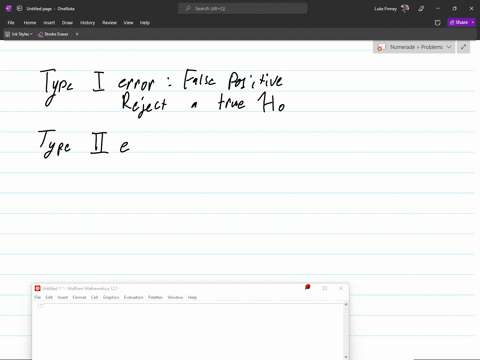Open the sticky notes feed icon
Image resolution: width=480 pixels, height=360 pixels.
click(437, 22)
